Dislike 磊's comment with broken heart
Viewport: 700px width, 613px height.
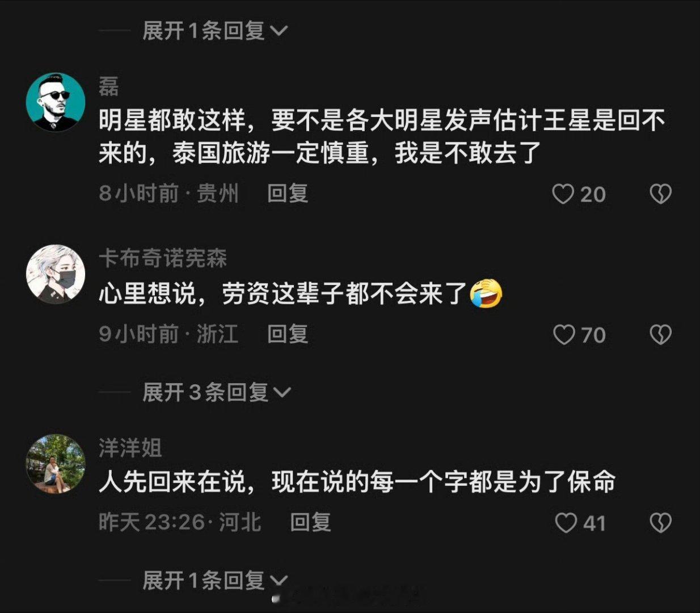pyautogui.click(x=660, y=194)
